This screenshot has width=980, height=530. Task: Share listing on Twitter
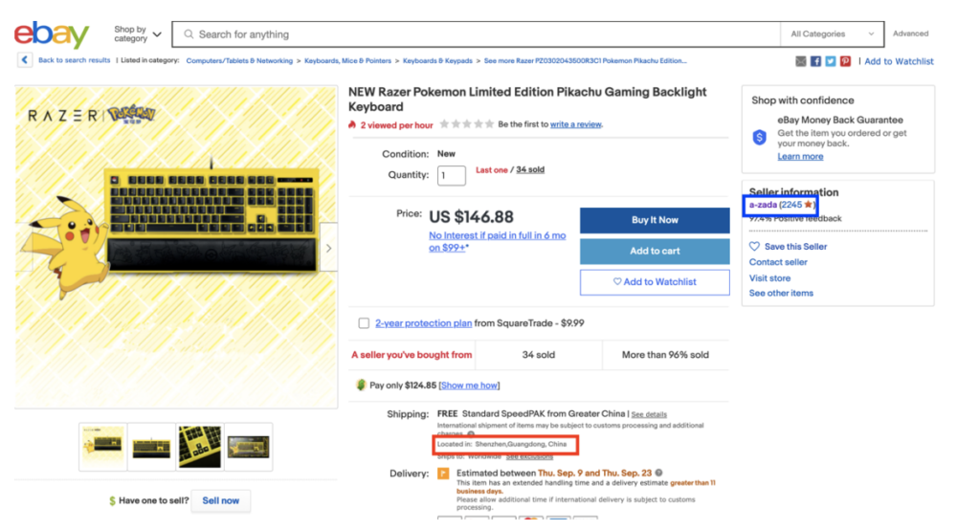click(x=830, y=61)
